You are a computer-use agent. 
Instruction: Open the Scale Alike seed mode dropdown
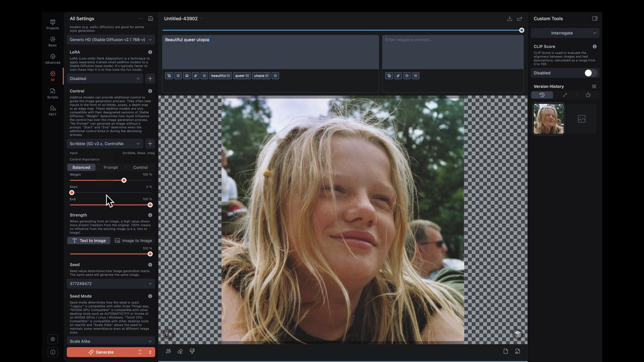[111, 341]
